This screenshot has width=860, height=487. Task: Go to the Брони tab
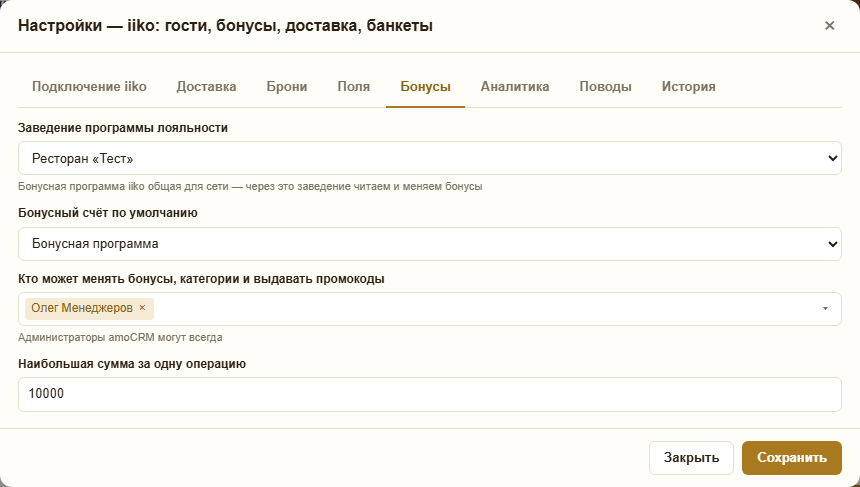287,86
